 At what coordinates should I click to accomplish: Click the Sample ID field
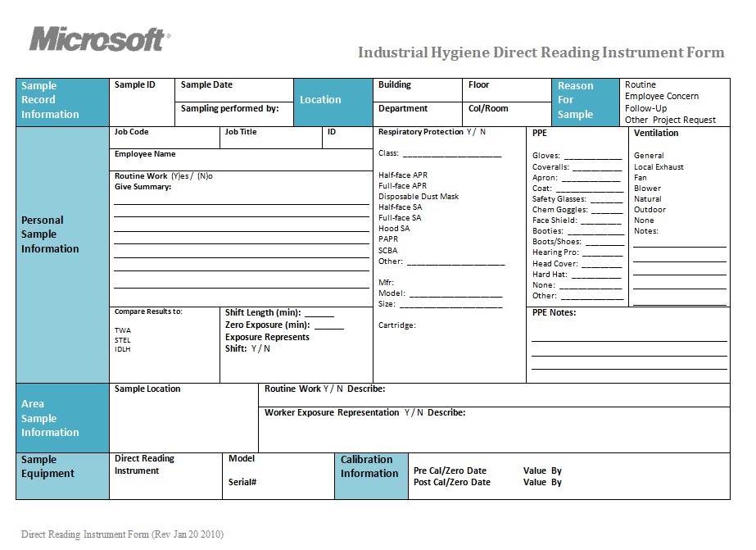(x=141, y=102)
